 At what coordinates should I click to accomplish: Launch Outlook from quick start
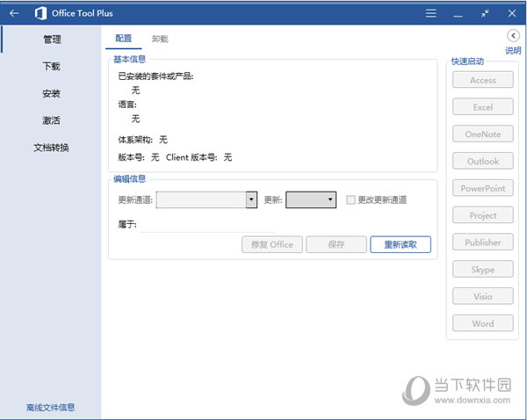482,161
